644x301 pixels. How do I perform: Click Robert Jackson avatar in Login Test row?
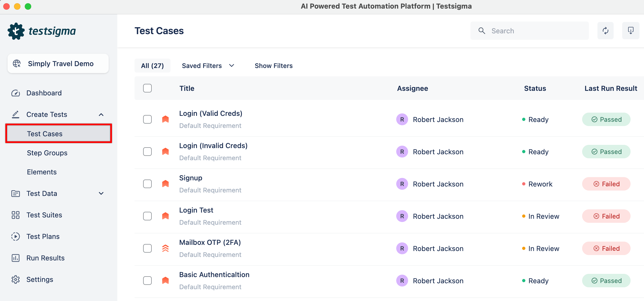pyautogui.click(x=402, y=216)
